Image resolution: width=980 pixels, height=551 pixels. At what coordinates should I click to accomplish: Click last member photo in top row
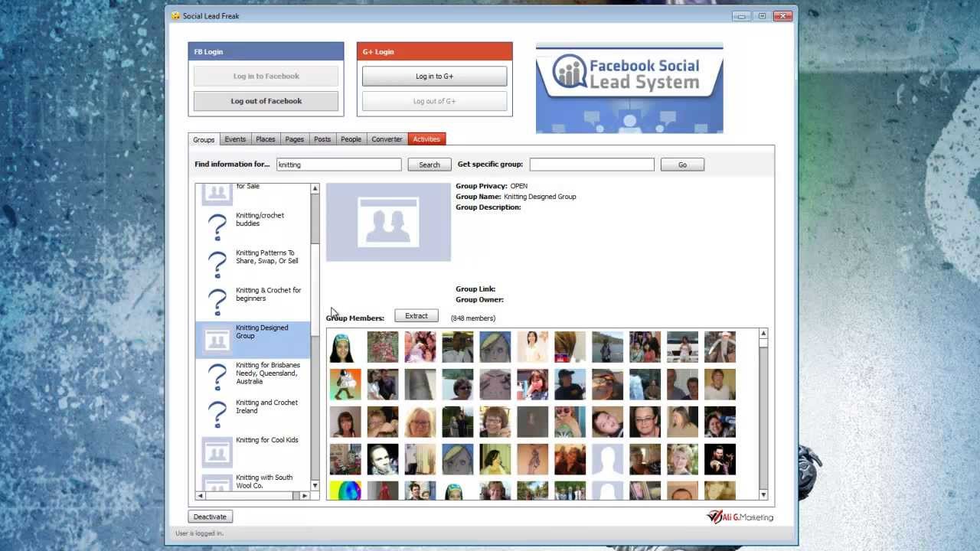coord(720,347)
